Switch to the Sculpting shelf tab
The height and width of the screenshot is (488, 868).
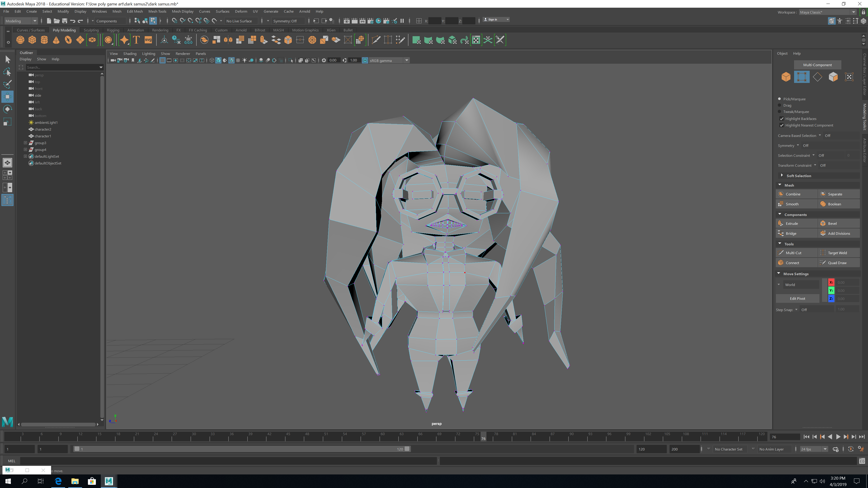click(x=91, y=30)
